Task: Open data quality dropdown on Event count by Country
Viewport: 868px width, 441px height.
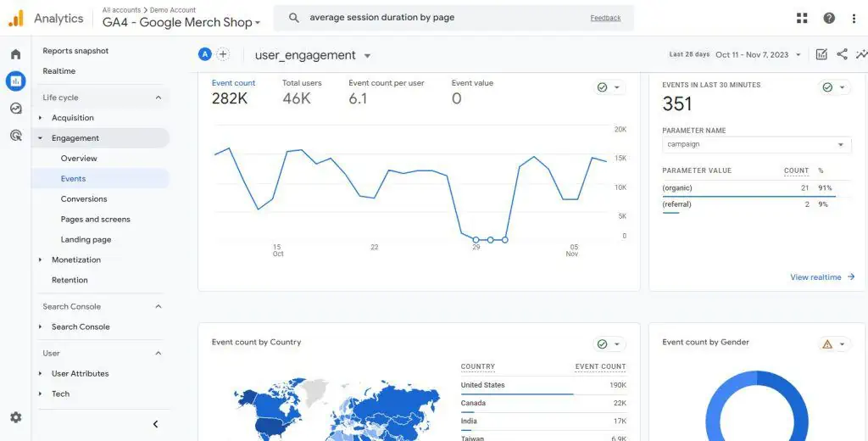Action: tap(609, 344)
